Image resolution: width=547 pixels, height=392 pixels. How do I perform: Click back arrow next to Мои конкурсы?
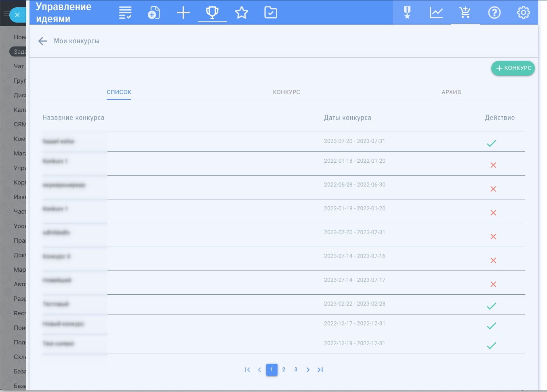pos(42,41)
